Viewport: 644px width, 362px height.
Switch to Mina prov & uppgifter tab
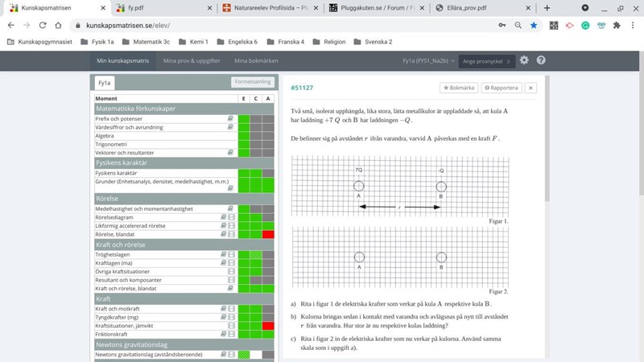pyautogui.click(x=192, y=60)
